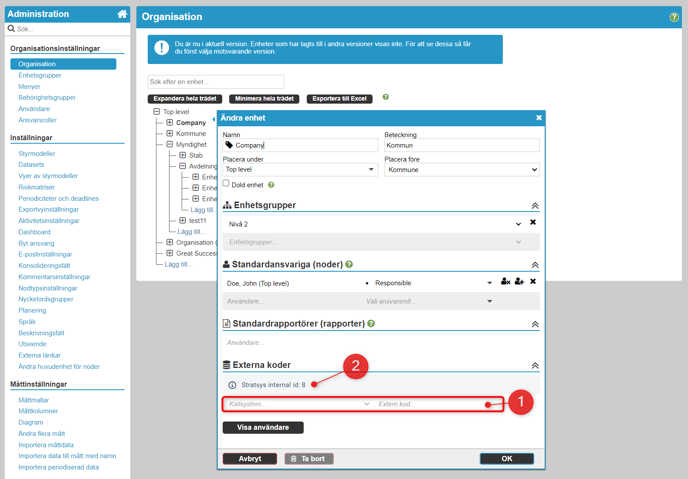This screenshot has width=688, height=479.
Task: Open the Placera under dropdown
Action: click(x=299, y=170)
